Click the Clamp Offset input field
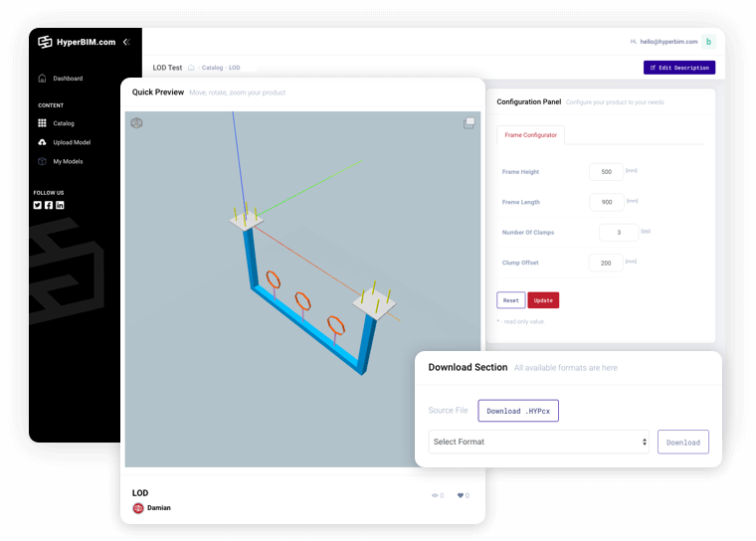This screenshot has height=541, width=756. point(606,263)
